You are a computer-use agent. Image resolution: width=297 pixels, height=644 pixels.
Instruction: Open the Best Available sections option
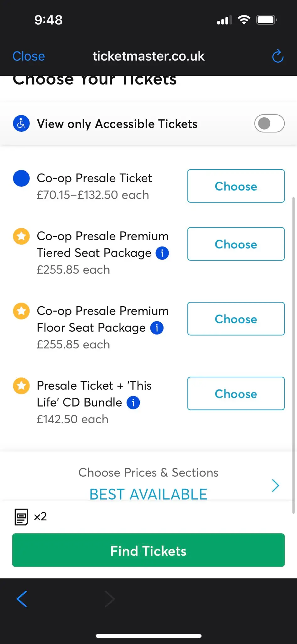(148, 494)
